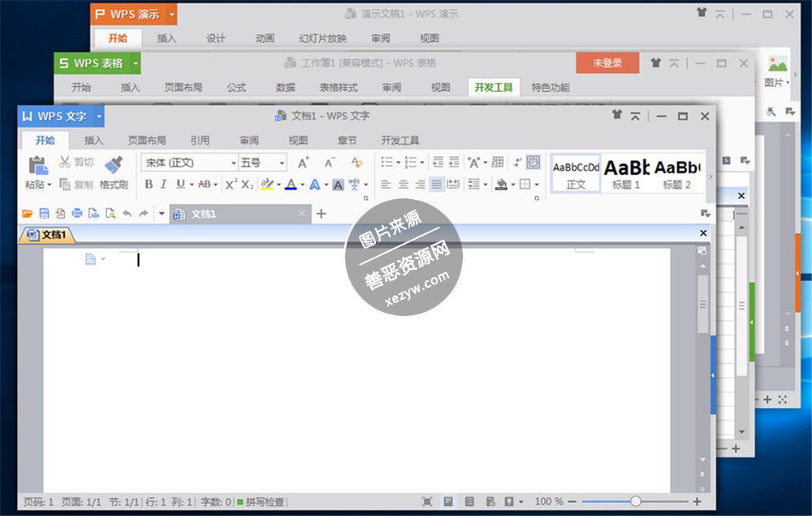812x516 pixels.
Task: Save the document using the save icon
Action: point(43,213)
